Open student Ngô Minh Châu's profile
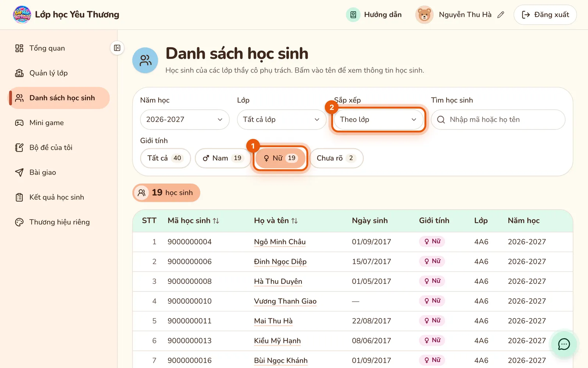Screen dimensions: 588x368 point(280,242)
